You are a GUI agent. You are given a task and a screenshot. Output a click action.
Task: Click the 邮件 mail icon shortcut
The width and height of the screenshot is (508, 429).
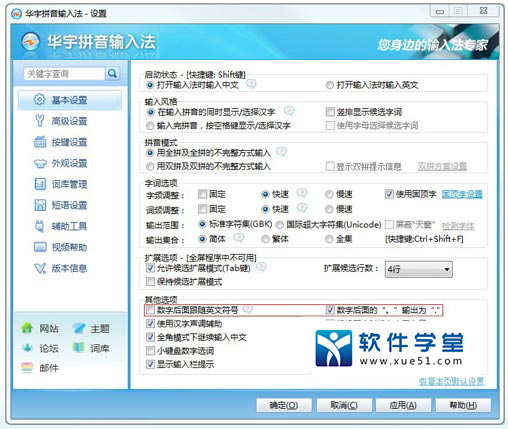pos(27,367)
